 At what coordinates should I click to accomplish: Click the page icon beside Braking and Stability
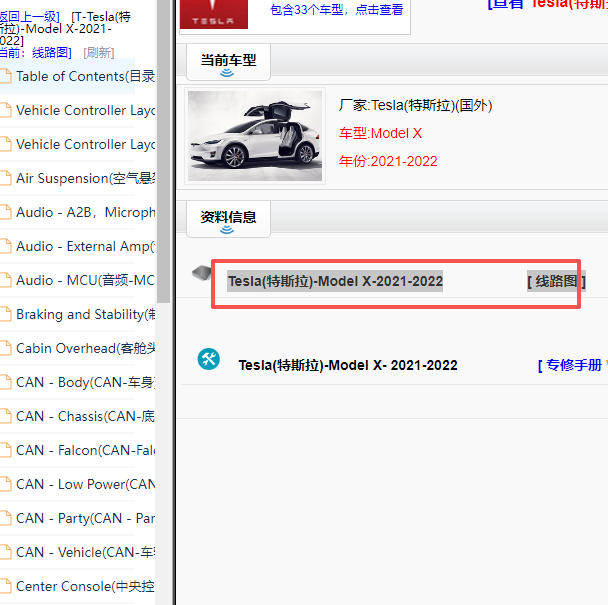coord(5,314)
